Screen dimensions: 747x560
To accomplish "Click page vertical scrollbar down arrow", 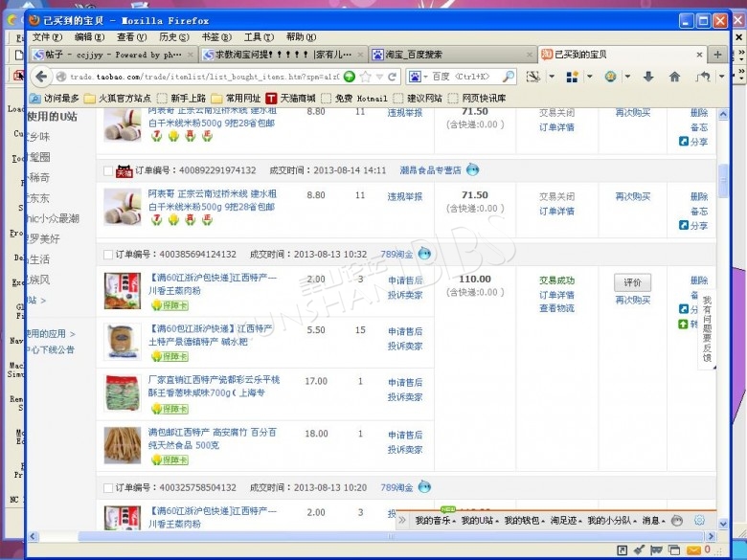I will (723, 524).
